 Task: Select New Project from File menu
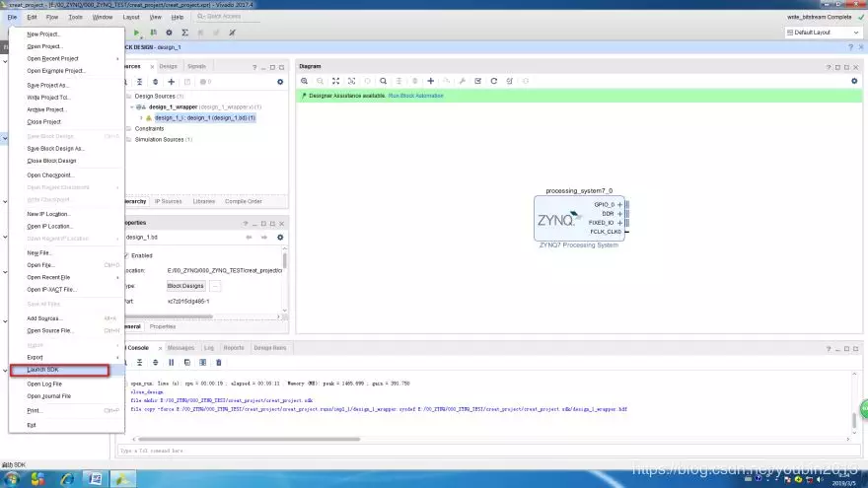click(66, 35)
